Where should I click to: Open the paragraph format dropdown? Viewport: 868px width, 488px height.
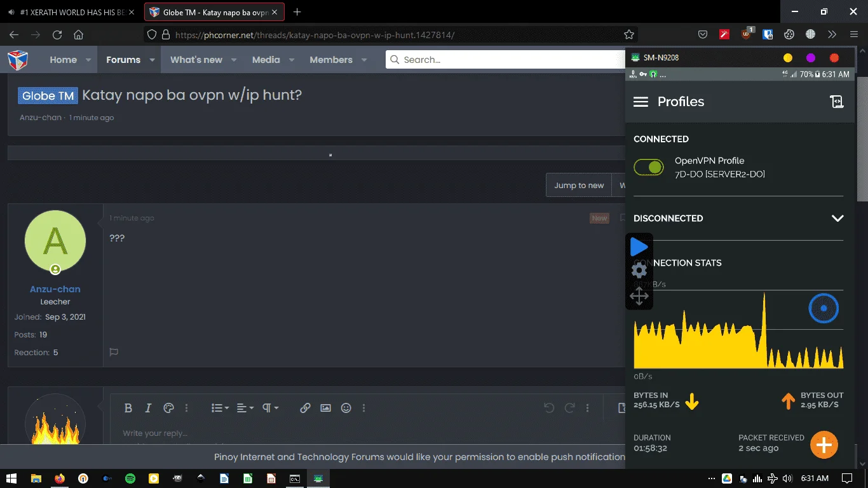271,408
